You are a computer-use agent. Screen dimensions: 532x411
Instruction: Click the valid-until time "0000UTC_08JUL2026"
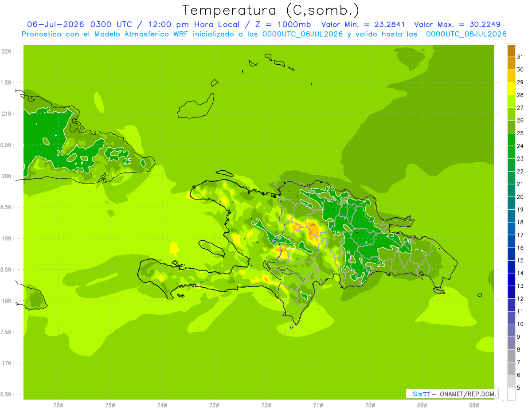[x=466, y=34]
